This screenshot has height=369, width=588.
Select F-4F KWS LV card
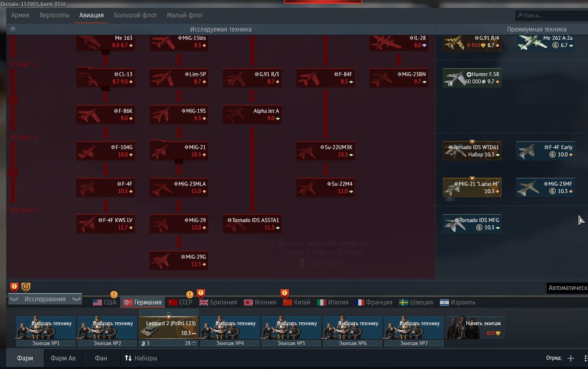[105, 224]
